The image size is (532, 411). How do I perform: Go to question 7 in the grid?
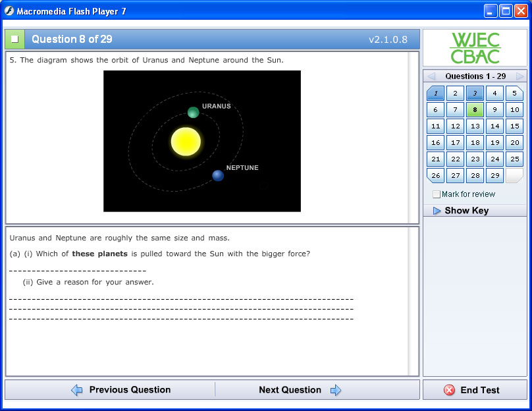[x=456, y=109]
